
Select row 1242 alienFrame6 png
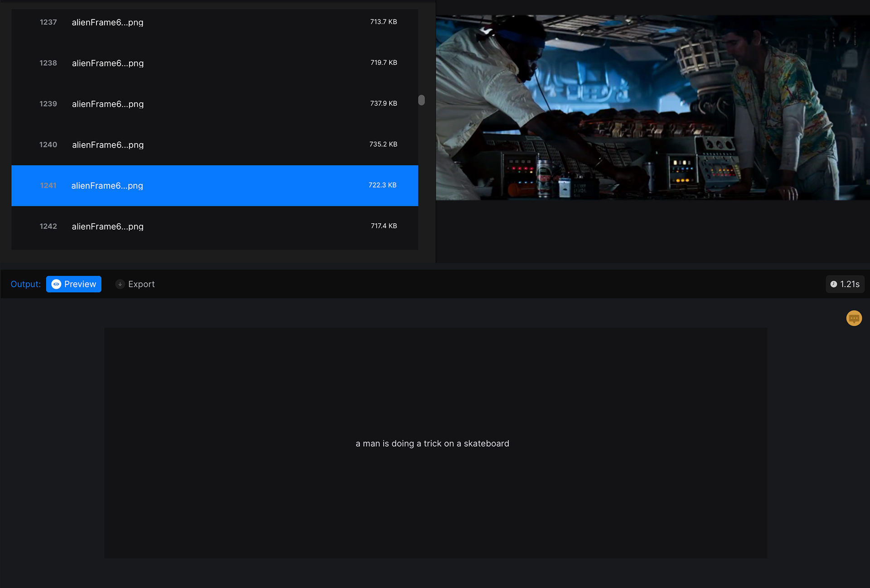point(215,226)
